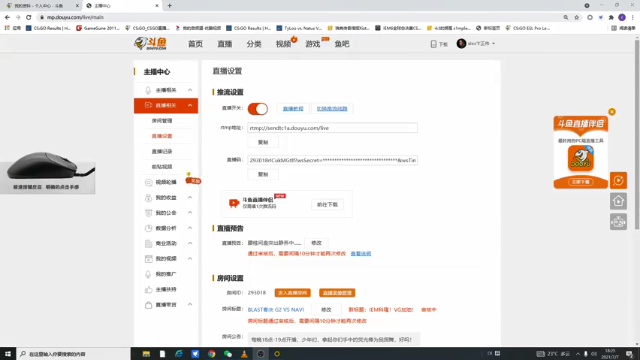Open the 分类 navigation item
The height and width of the screenshot is (360, 640).
254,44
